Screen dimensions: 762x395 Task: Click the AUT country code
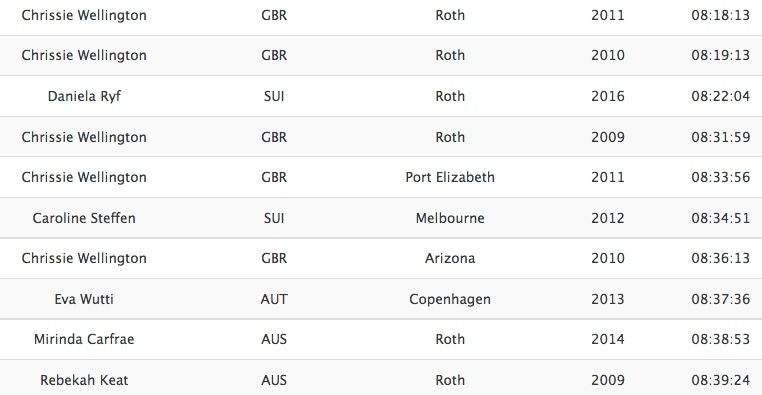click(x=274, y=299)
